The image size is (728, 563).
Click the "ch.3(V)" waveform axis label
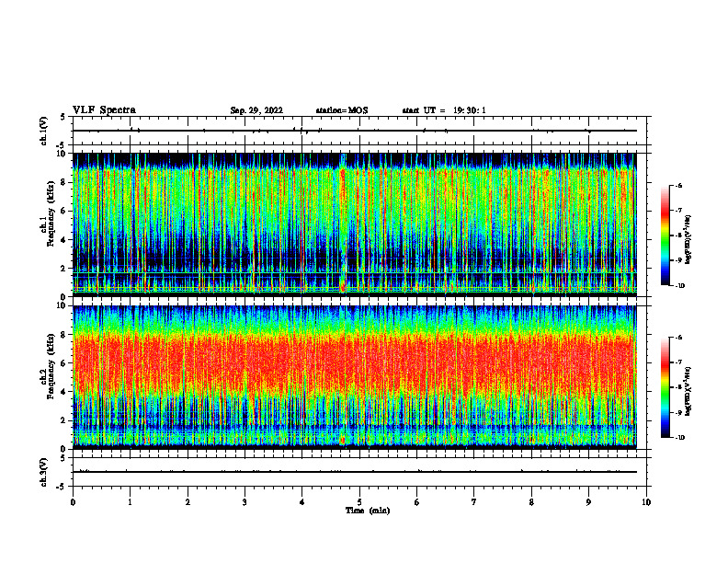click(43, 472)
